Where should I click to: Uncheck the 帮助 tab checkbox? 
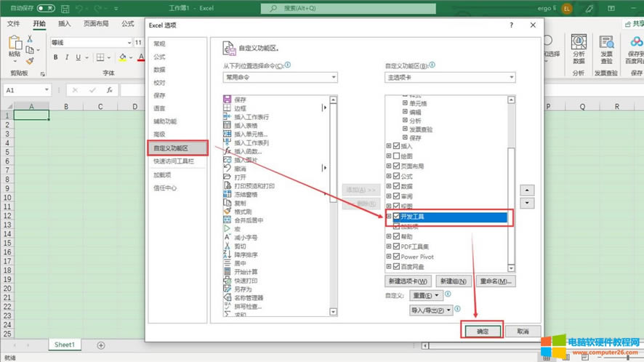[396, 236]
